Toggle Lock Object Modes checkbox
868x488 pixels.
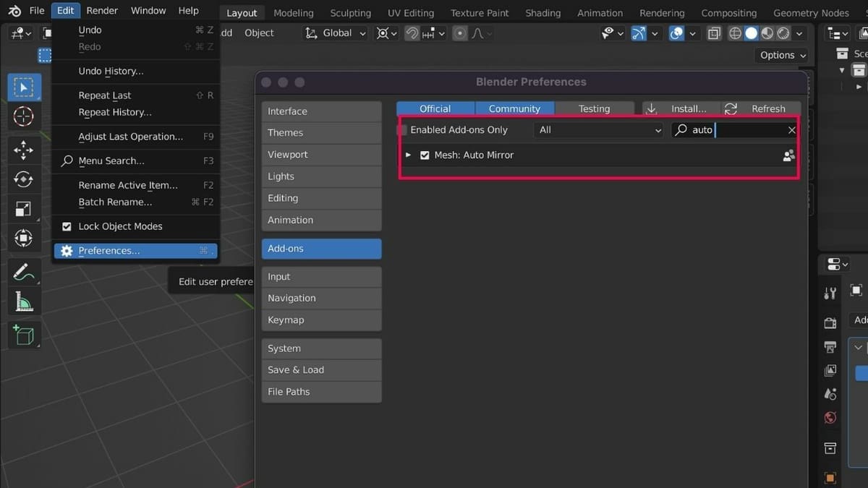[66, 226]
